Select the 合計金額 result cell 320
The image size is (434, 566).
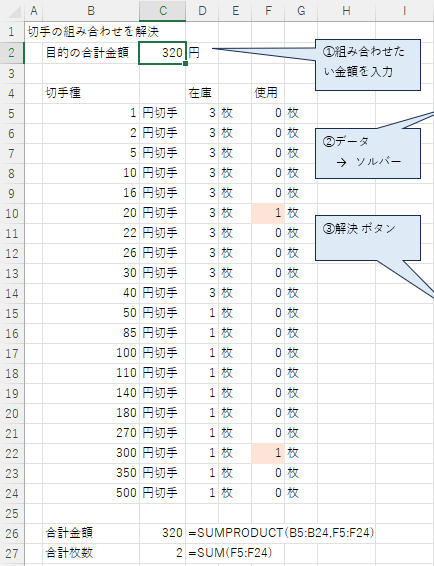coord(162,534)
